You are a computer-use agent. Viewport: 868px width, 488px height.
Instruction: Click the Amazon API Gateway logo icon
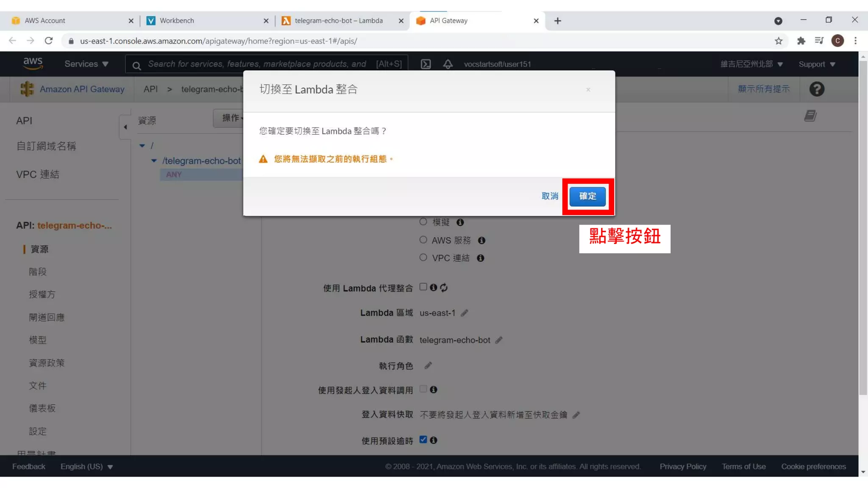[x=27, y=89]
